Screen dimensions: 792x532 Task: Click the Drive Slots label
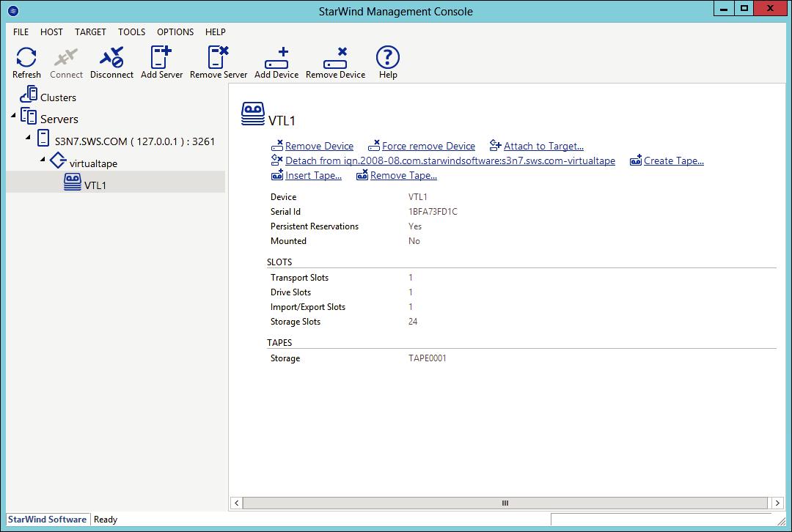pyautogui.click(x=290, y=292)
